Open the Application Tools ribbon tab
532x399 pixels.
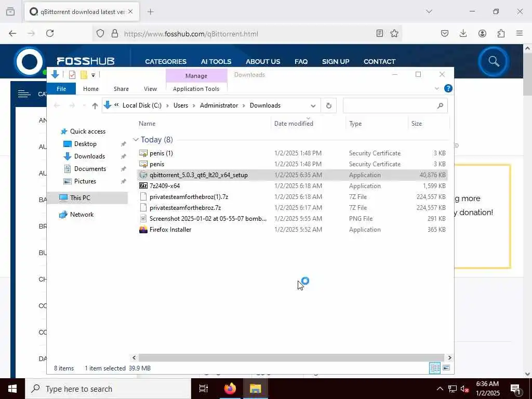[196, 89]
